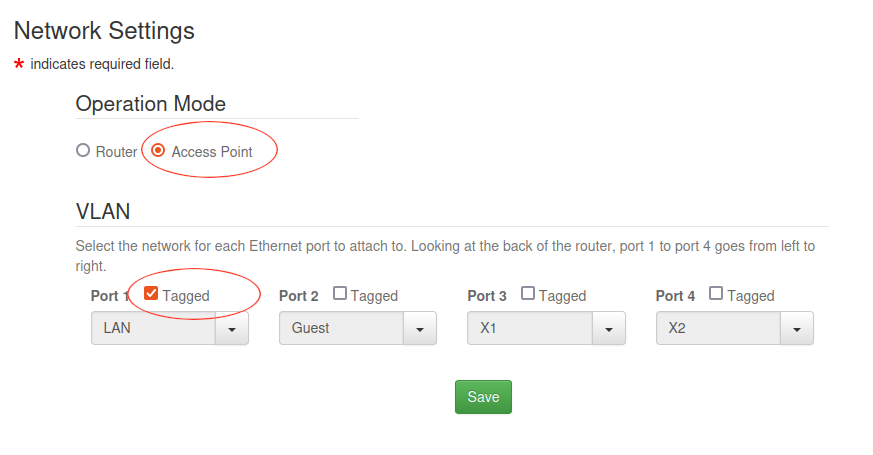
Task: Uncheck the Port 1 Tagged checkbox
Action: click(151, 294)
